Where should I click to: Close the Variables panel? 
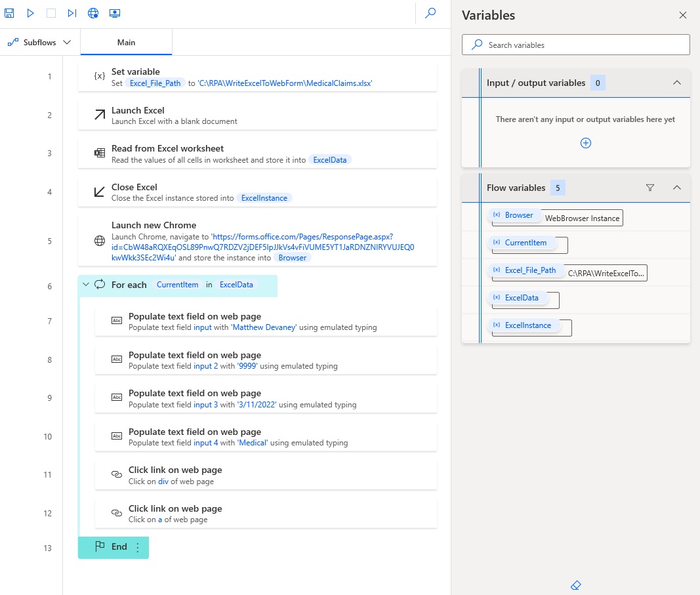682,14
